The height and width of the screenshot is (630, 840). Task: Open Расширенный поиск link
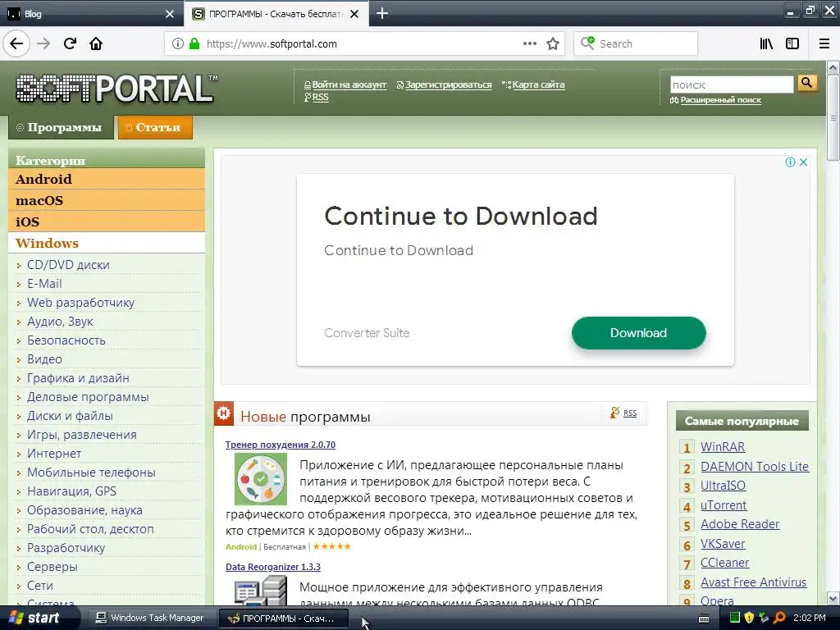pyautogui.click(x=720, y=99)
